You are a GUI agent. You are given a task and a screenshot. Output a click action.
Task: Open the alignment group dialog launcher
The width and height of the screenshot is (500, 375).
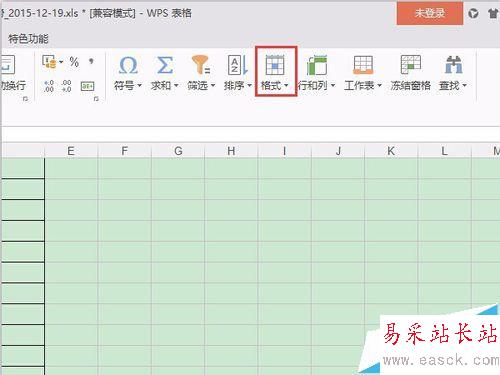26,99
